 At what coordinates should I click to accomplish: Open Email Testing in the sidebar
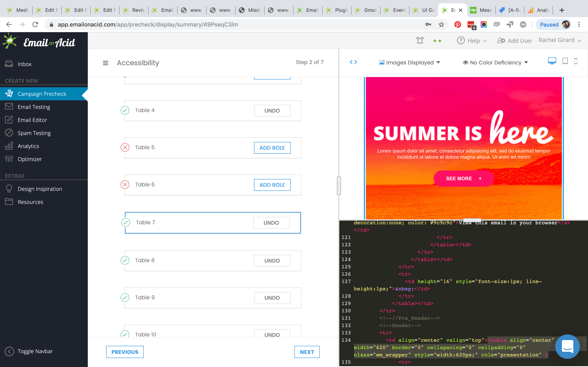[x=34, y=107]
